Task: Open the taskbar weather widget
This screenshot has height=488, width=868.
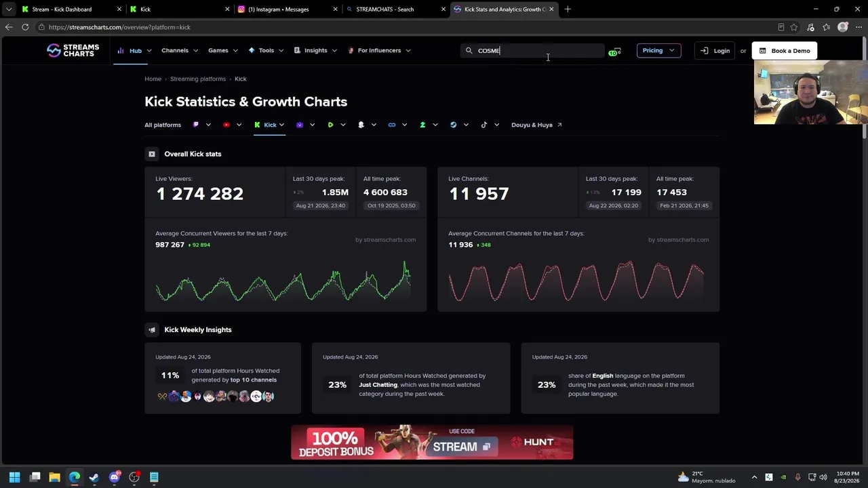Action: click(x=706, y=477)
